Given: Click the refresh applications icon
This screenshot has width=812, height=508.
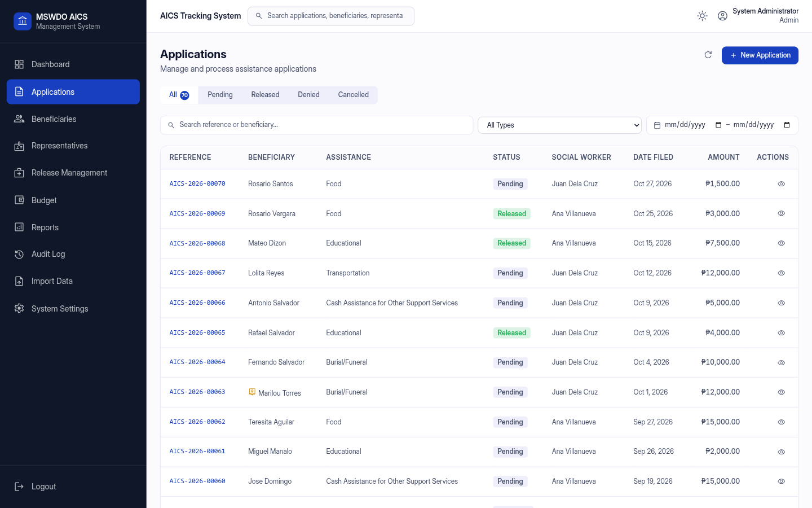Looking at the screenshot, I should pos(708,55).
